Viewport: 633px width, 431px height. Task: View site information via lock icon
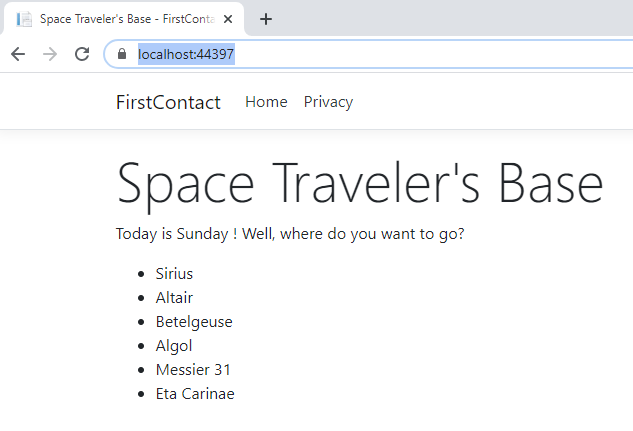(122, 54)
